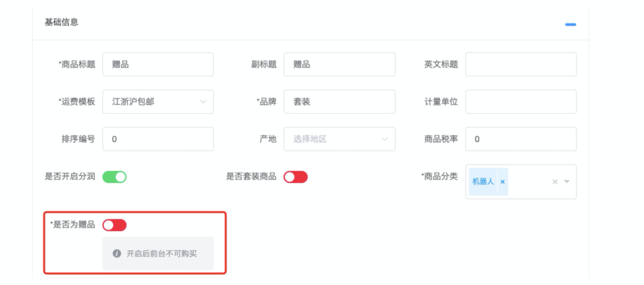This screenshot has height=285, width=644.
Task: Remove the 机器人 tag with x icon
Action: 502,182
